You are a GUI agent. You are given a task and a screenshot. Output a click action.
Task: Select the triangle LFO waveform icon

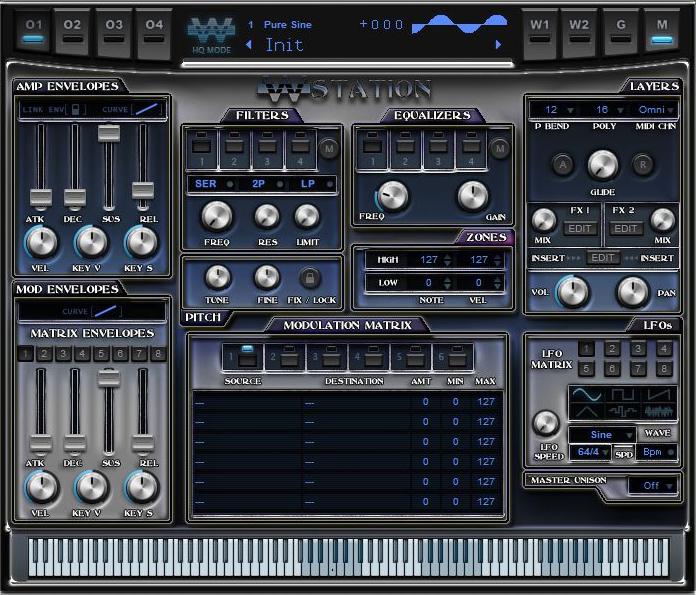click(586, 411)
